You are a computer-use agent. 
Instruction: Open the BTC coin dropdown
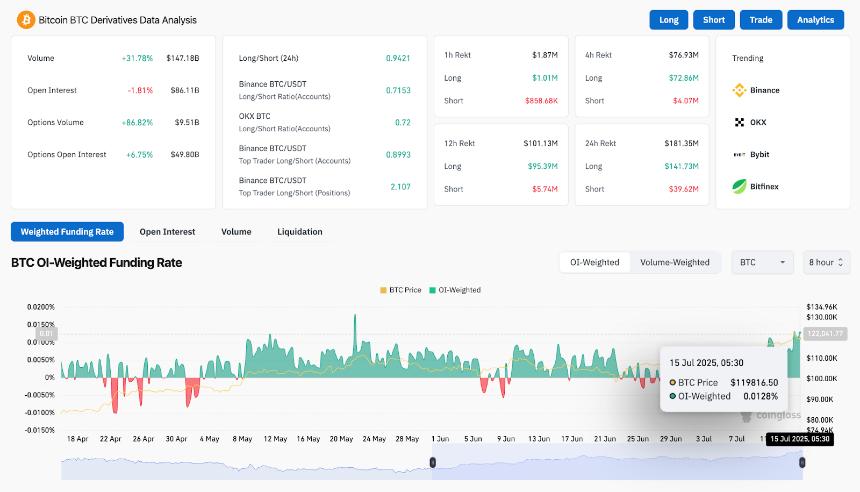(x=762, y=262)
